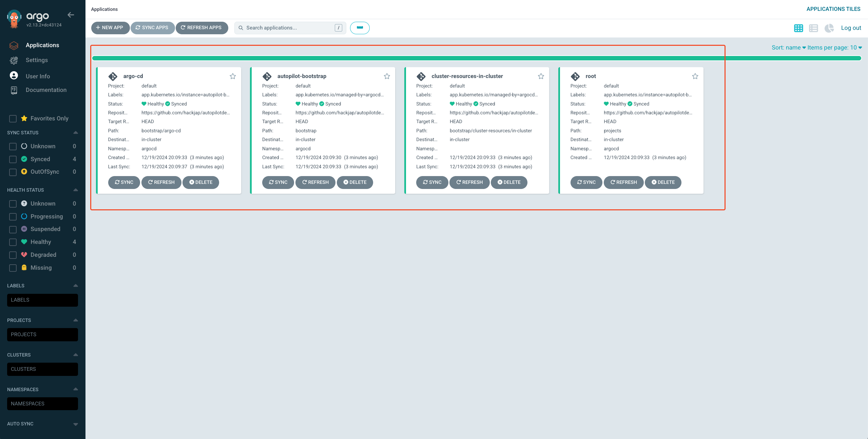The image size is (868, 439).
Task: Collapse sidebar with the back arrow
Action: (71, 15)
